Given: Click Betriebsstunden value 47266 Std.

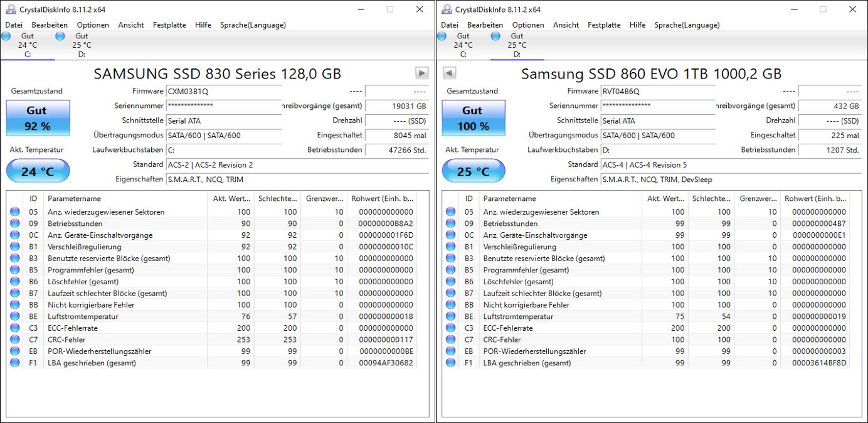Looking at the screenshot, I should [397, 150].
